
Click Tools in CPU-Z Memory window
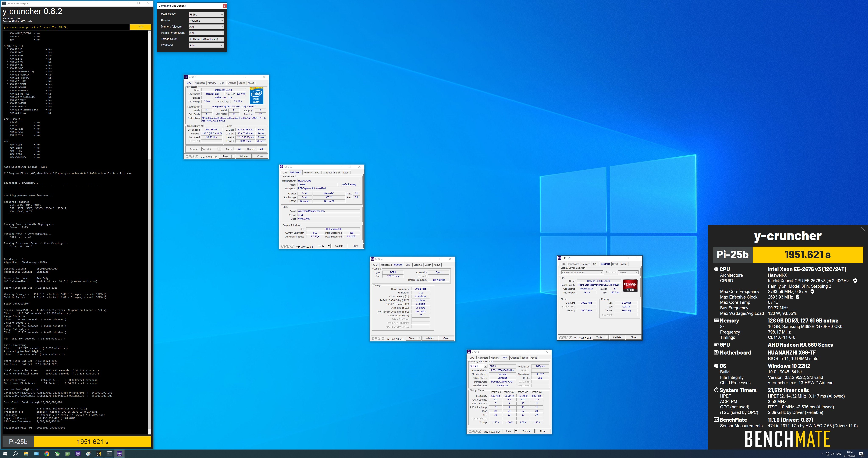click(x=411, y=338)
